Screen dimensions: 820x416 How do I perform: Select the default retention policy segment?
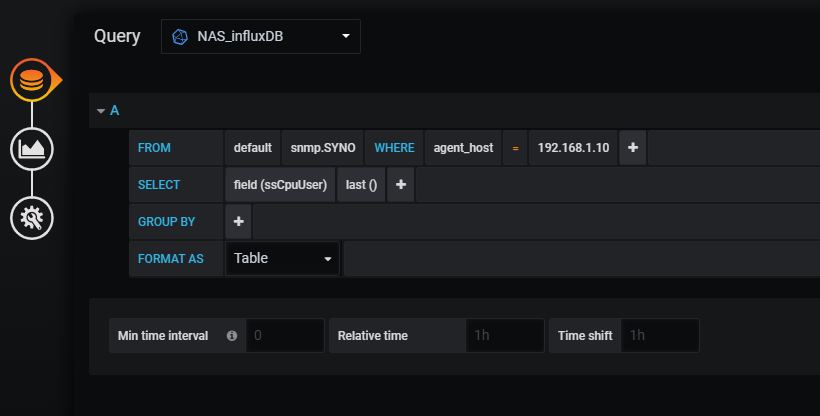tap(253, 148)
